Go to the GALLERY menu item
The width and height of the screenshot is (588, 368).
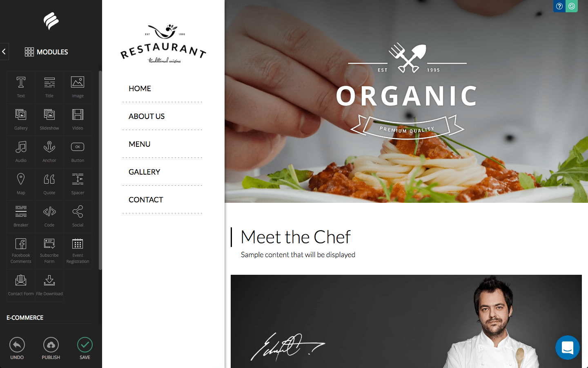(x=144, y=172)
